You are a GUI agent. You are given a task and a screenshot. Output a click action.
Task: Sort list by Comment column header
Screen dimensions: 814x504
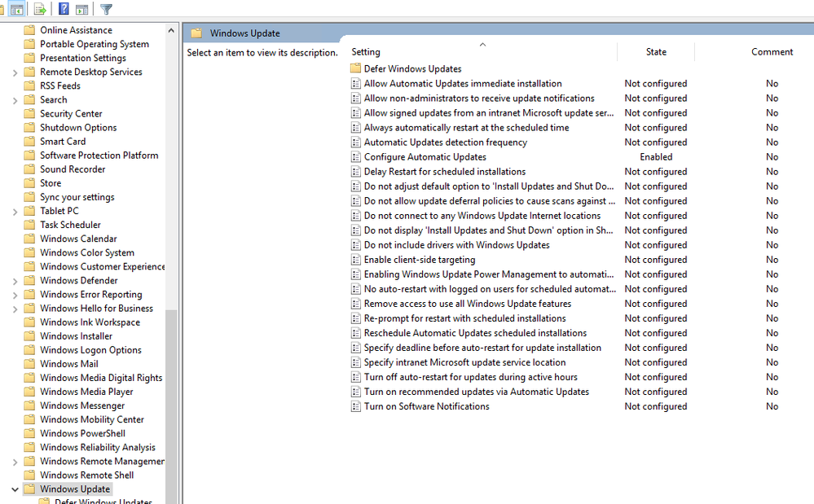click(772, 52)
